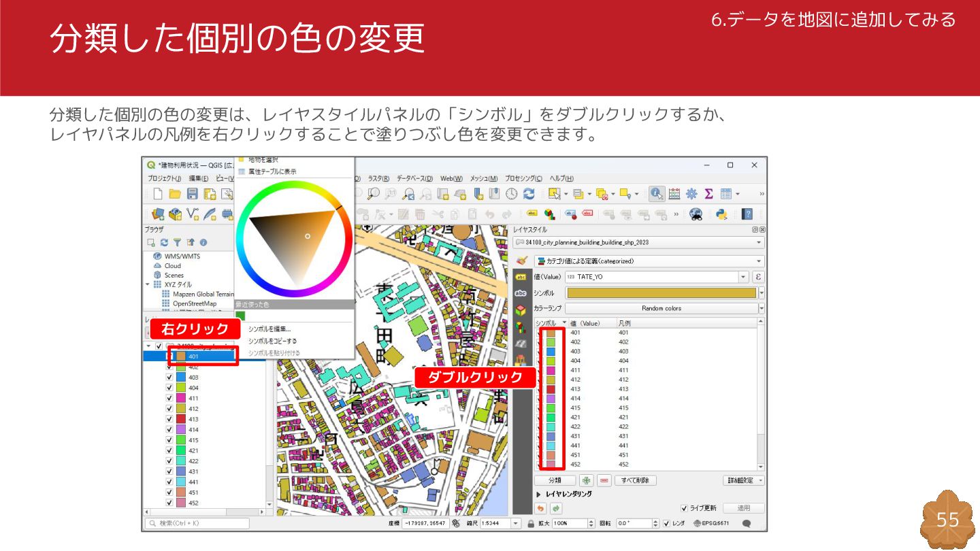Image resolution: width=980 pixels, height=551 pixels.
Task: Open the Field Calculator abacus icon
Action: click(674, 194)
